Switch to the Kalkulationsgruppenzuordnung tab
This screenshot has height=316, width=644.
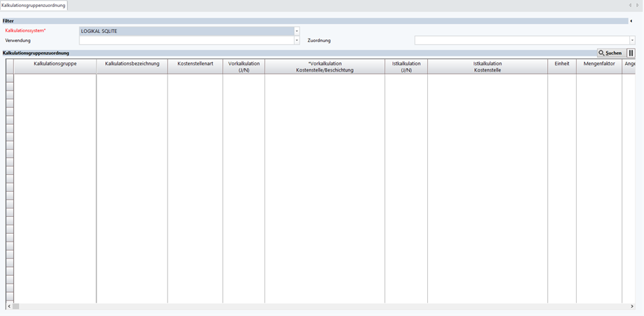[x=34, y=5]
